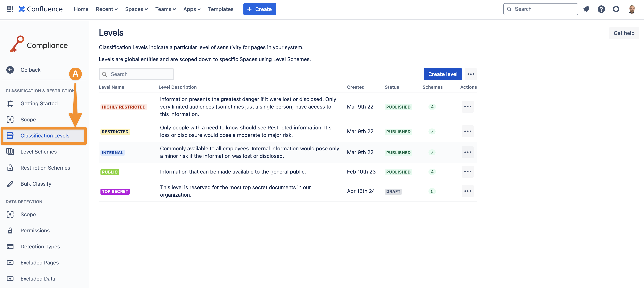The image size is (644, 288).
Task: Open the app switcher grid icon
Action: tap(10, 9)
